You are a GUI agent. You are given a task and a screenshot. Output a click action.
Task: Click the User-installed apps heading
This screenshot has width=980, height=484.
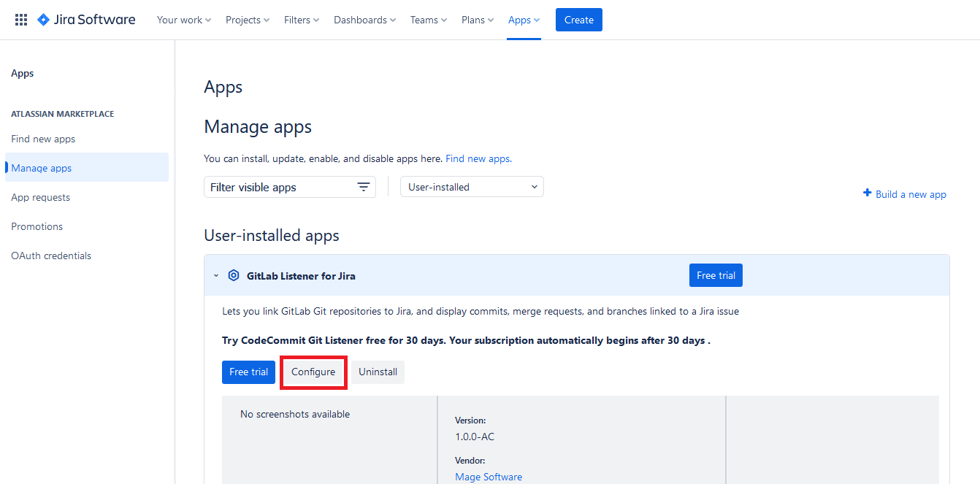[272, 235]
